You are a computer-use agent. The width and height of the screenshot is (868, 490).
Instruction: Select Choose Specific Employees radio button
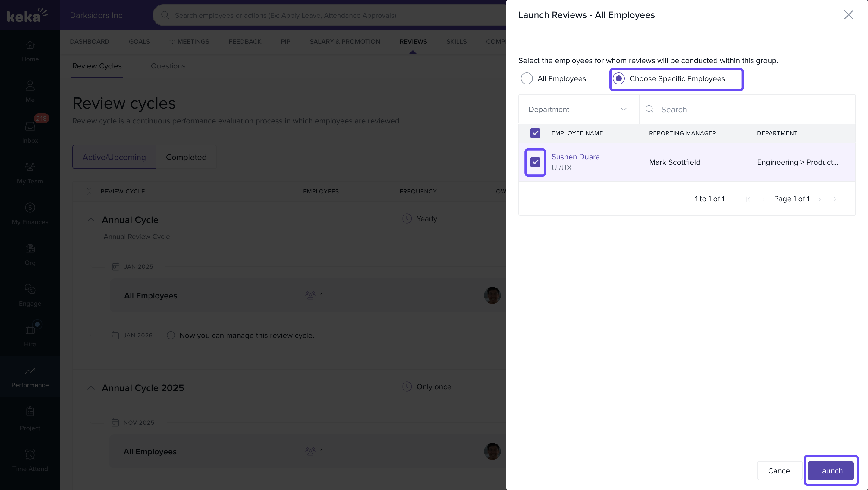click(619, 78)
